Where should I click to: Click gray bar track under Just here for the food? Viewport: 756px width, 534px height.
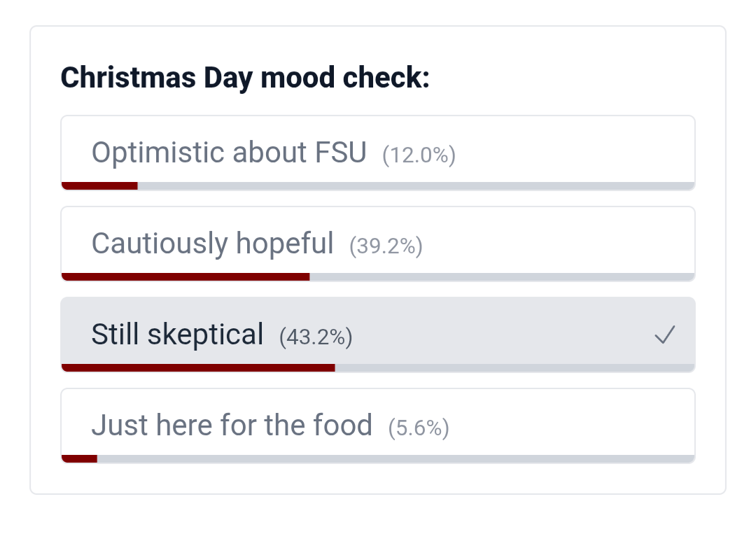point(395,458)
